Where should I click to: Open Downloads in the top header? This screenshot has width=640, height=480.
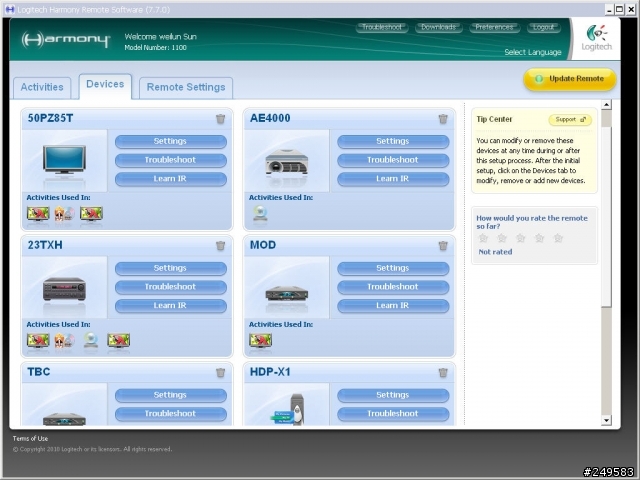(x=439, y=27)
